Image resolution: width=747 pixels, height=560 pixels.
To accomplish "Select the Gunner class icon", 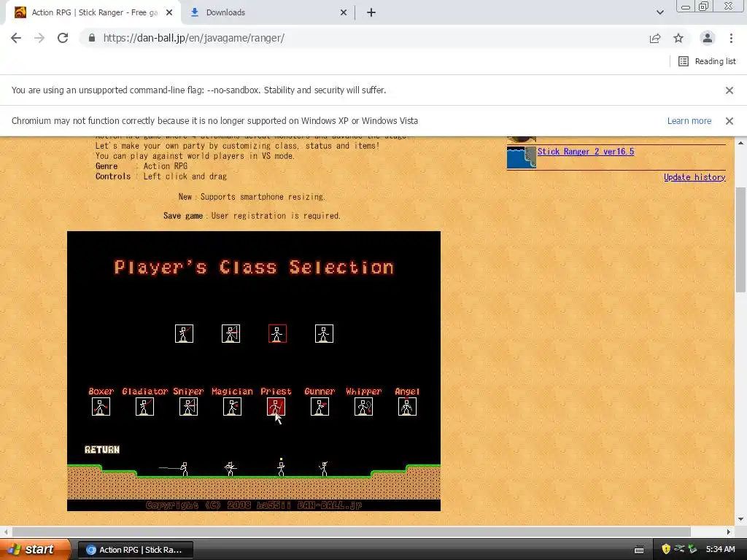I will [x=320, y=407].
